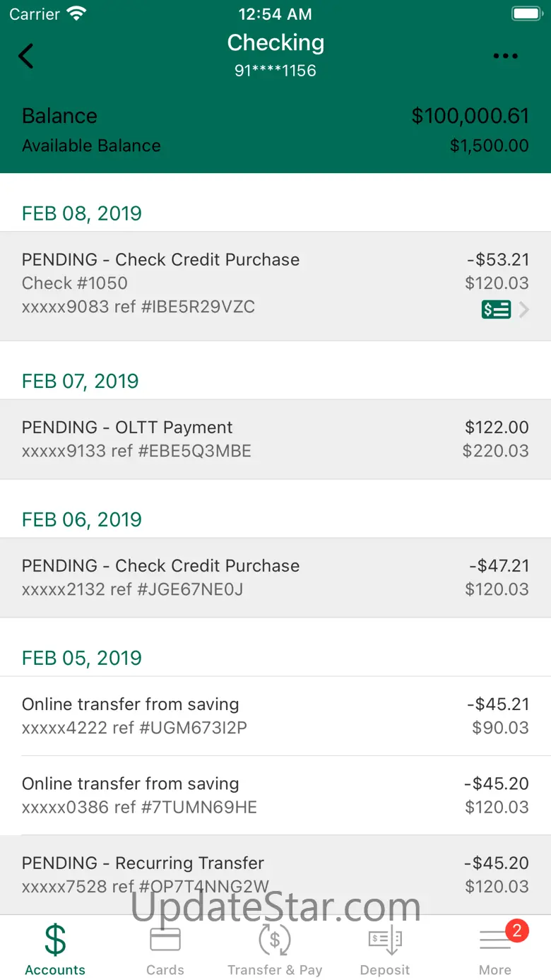Tap the Available Balance amount $1,500.00
The image size is (551, 980).
[x=489, y=146]
